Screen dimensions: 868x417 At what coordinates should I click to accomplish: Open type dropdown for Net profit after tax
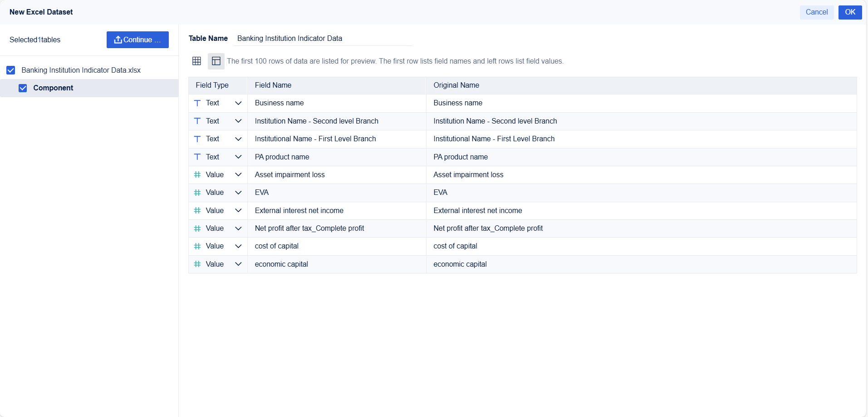pyautogui.click(x=238, y=228)
